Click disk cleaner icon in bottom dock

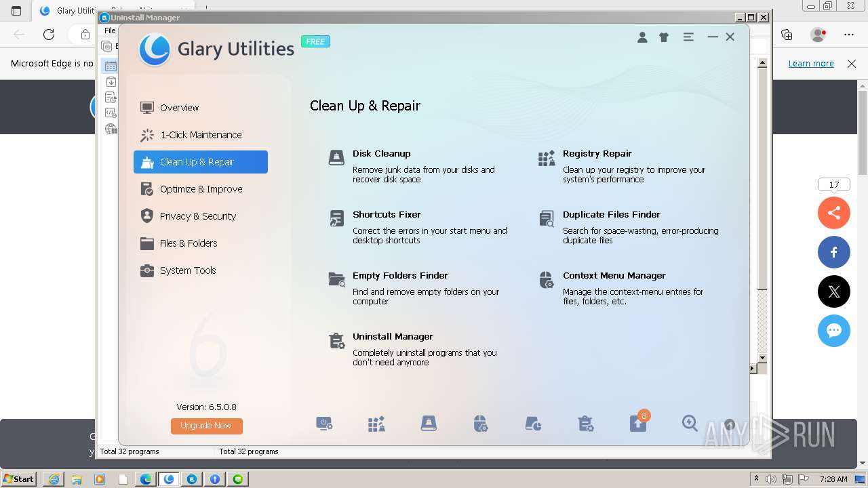[429, 424]
